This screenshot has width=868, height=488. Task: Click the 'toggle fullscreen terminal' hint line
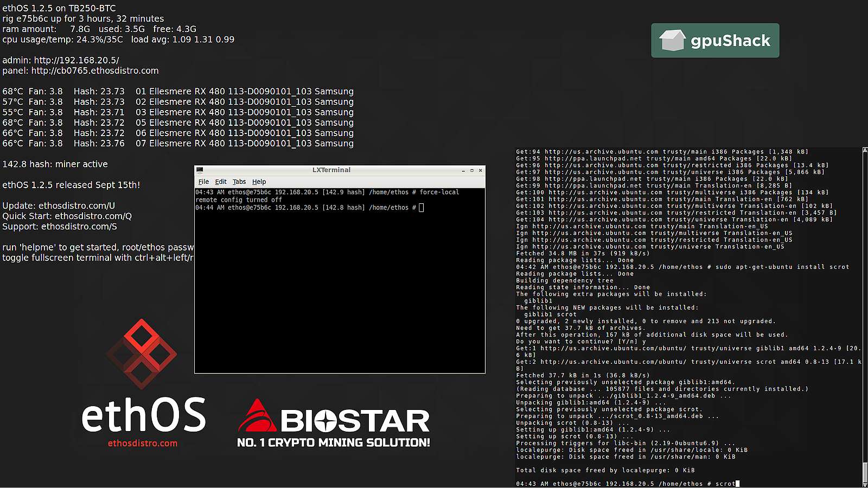pos(98,258)
